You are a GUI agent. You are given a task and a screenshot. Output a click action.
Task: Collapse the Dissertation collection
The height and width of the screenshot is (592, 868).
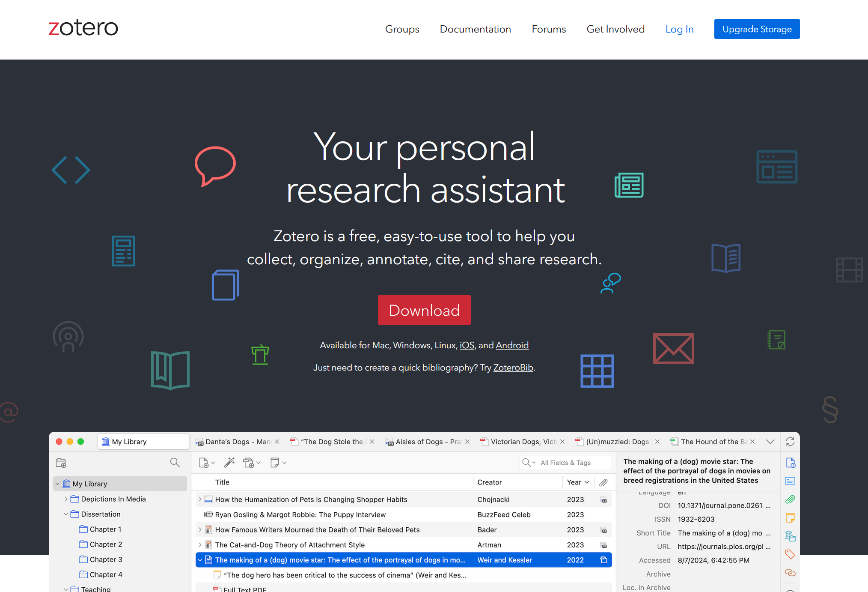pos(66,514)
